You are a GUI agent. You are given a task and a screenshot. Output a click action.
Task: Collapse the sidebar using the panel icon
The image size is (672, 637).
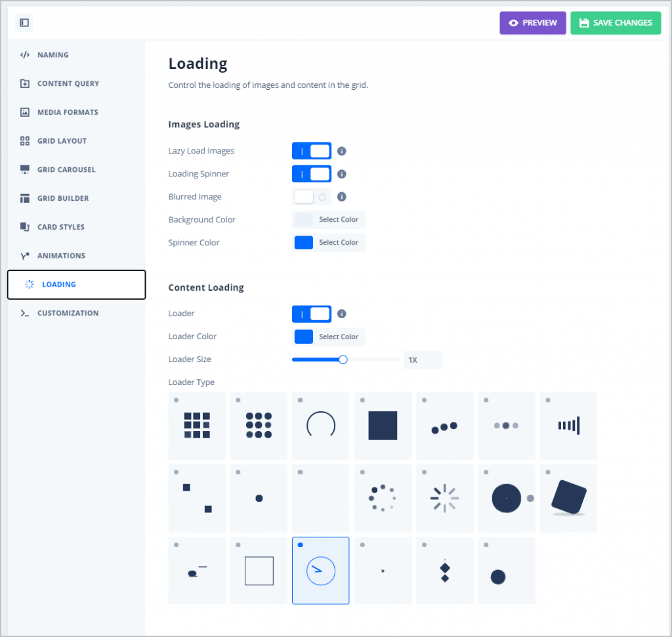coord(24,22)
